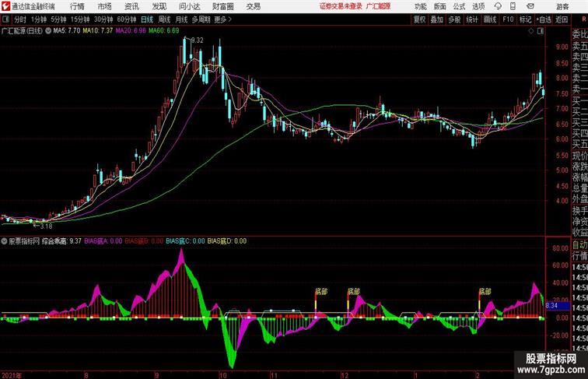
Task: Click the month 10 time axis marker
Action: pyautogui.click(x=222, y=375)
